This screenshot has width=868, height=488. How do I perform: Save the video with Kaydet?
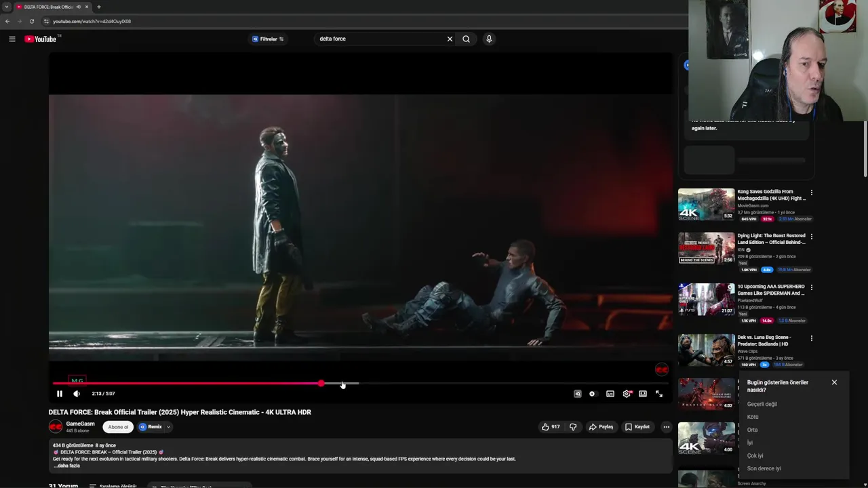[637, 427]
